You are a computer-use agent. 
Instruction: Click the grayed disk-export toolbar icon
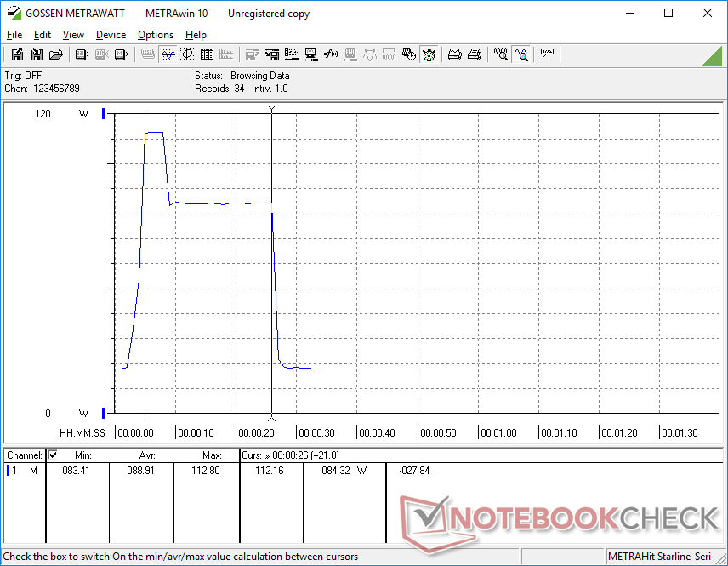252,54
